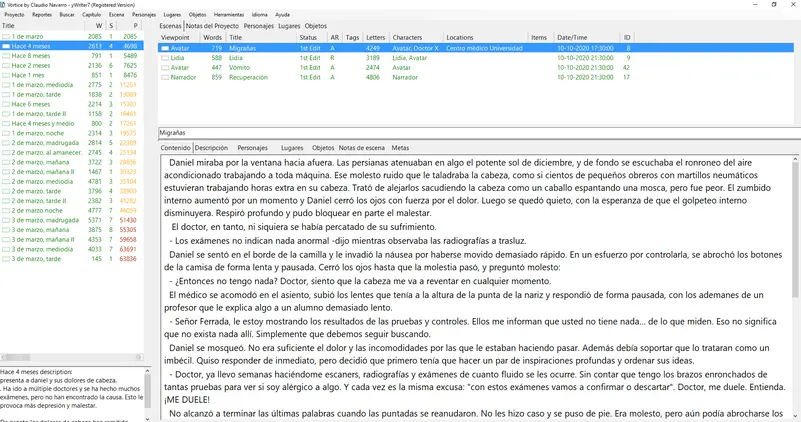Click the scene icon of the Lidia row
The width and height of the screenshot is (801, 422).
[165, 58]
